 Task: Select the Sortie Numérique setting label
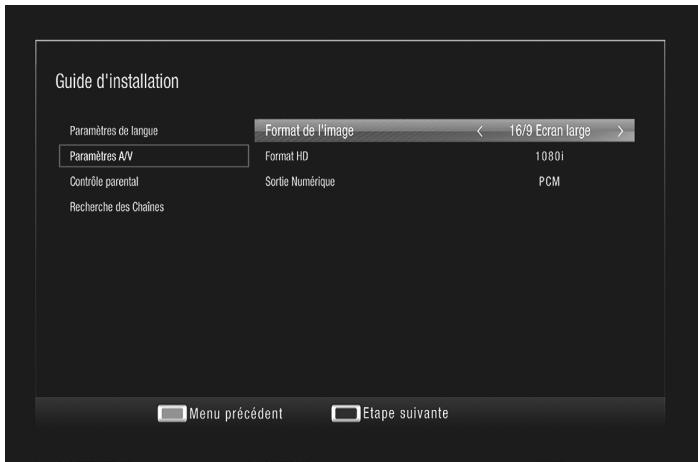click(x=300, y=182)
